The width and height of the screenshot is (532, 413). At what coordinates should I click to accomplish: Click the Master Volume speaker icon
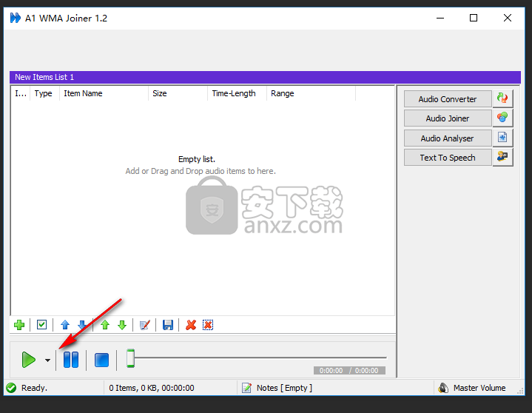(x=443, y=388)
